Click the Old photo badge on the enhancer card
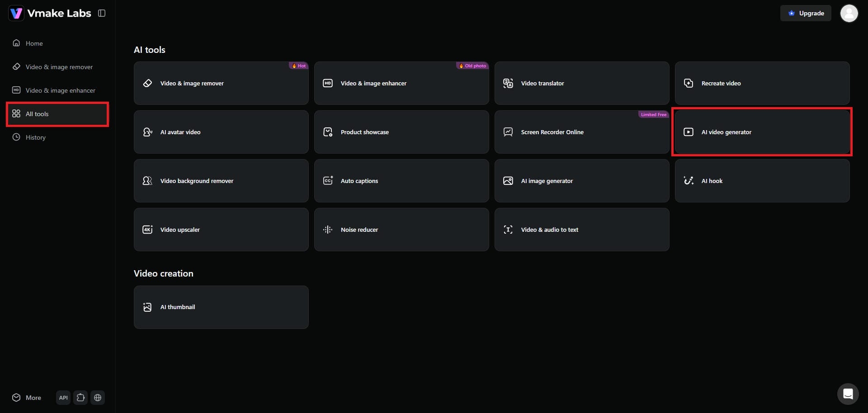The height and width of the screenshot is (413, 868). (472, 66)
